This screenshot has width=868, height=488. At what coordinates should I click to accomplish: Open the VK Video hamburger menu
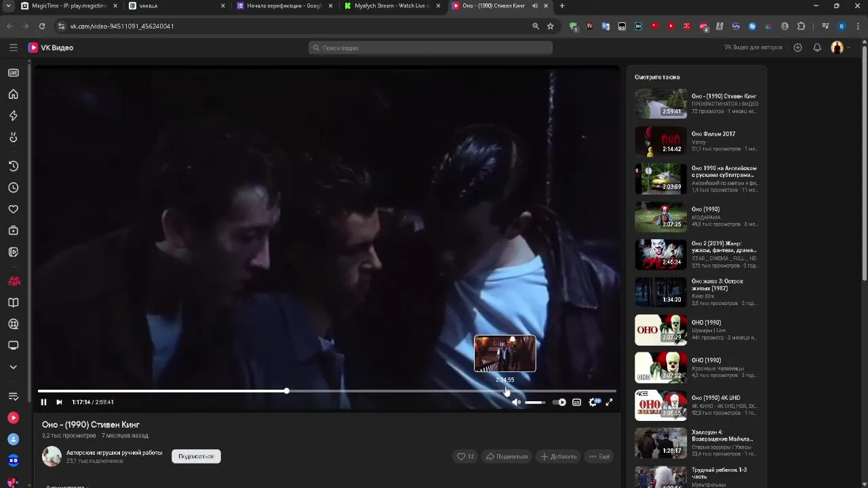click(13, 47)
